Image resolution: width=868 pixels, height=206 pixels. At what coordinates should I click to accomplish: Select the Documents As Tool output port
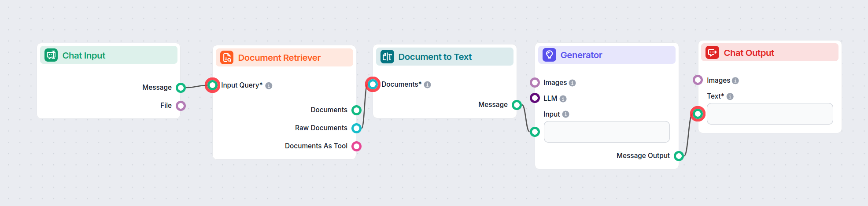(357, 146)
